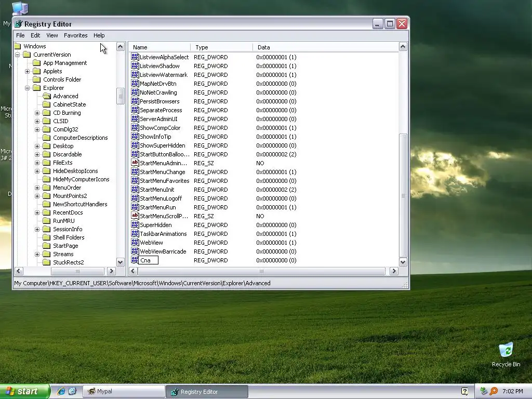Image resolution: width=532 pixels, height=399 pixels.
Task: Sort values by the Data column header
Action: (x=326, y=47)
